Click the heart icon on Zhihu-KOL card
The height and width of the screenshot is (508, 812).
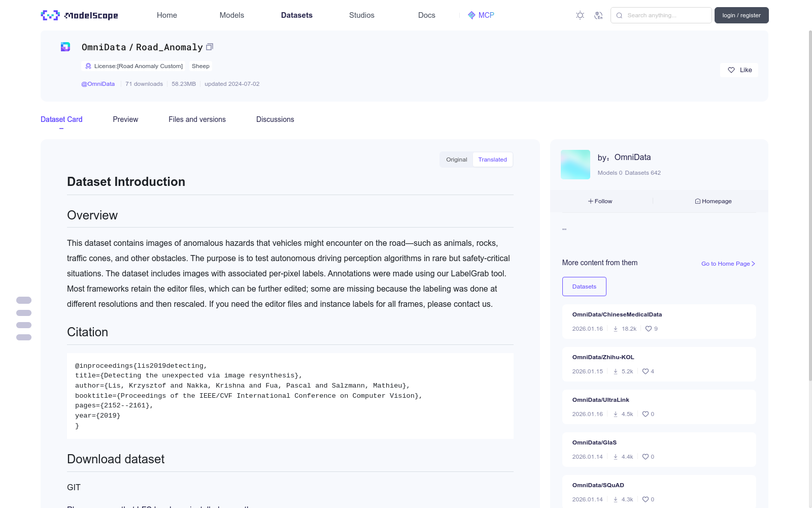tap(646, 371)
